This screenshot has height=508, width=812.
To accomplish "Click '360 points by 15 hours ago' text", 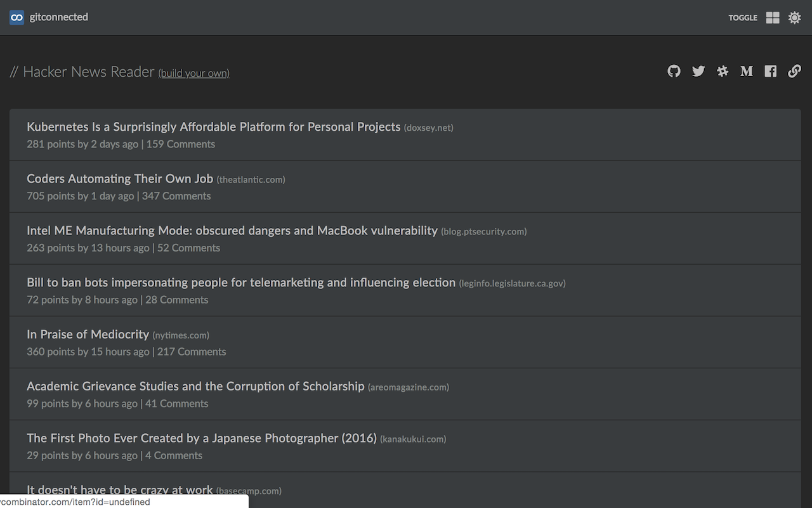I will click(x=88, y=352).
